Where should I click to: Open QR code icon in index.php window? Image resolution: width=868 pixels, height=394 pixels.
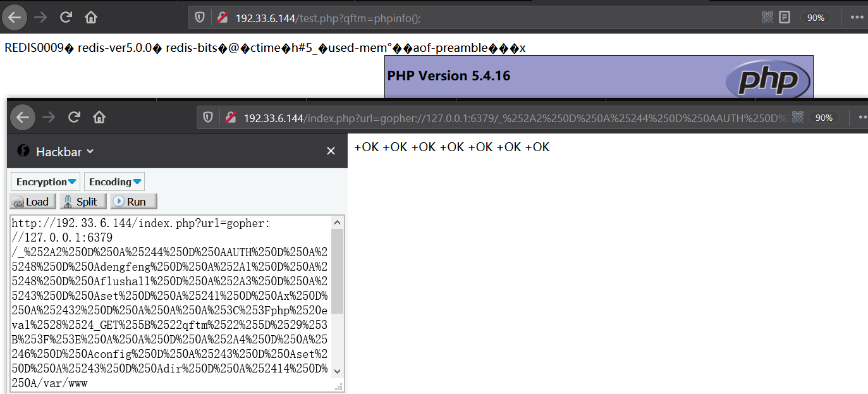point(798,117)
